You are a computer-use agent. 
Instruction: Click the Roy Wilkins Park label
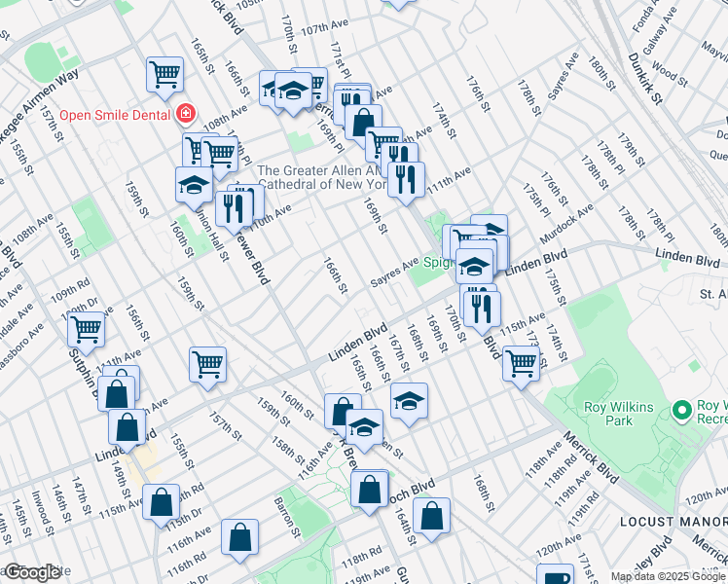618,414
